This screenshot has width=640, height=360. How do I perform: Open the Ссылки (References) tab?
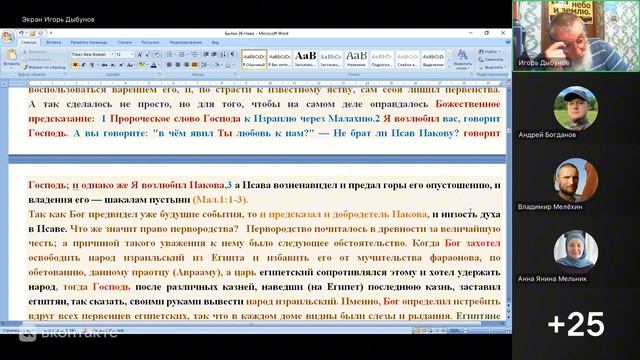[x=124, y=42]
